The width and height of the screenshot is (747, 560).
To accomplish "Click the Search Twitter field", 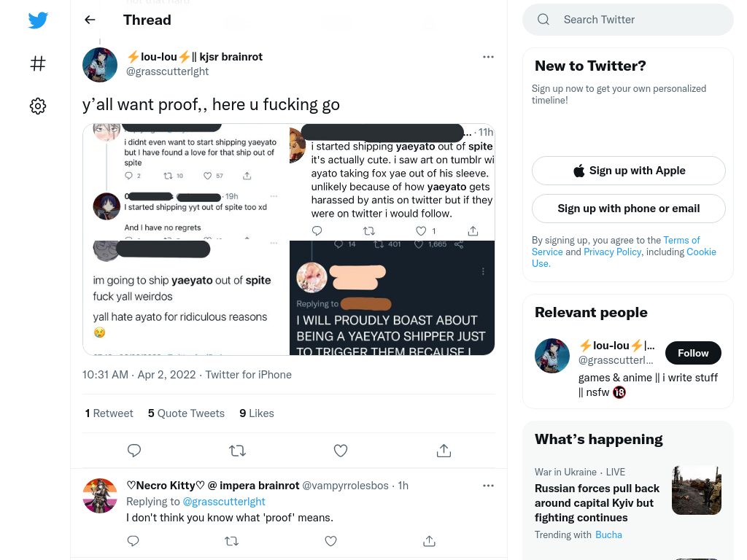I will pyautogui.click(x=628, y=20).
